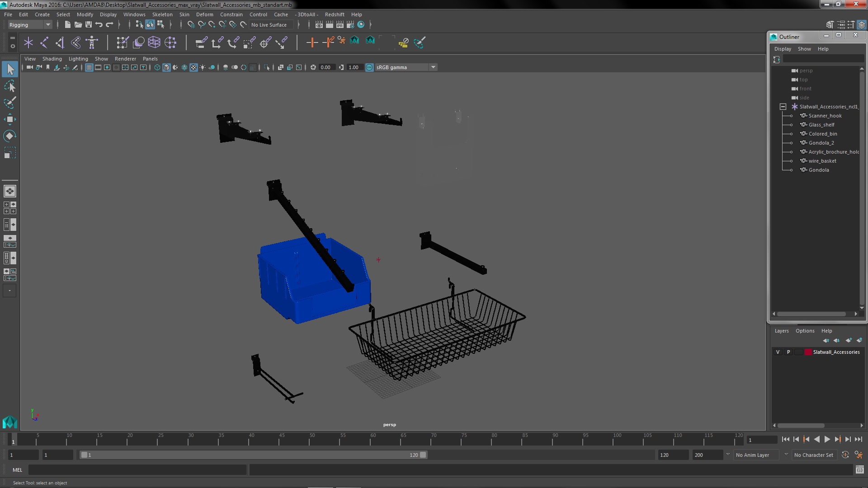The image size is (868, 488).
Task: Select Colored_bin in Outliner
Action: coord(822,134)
